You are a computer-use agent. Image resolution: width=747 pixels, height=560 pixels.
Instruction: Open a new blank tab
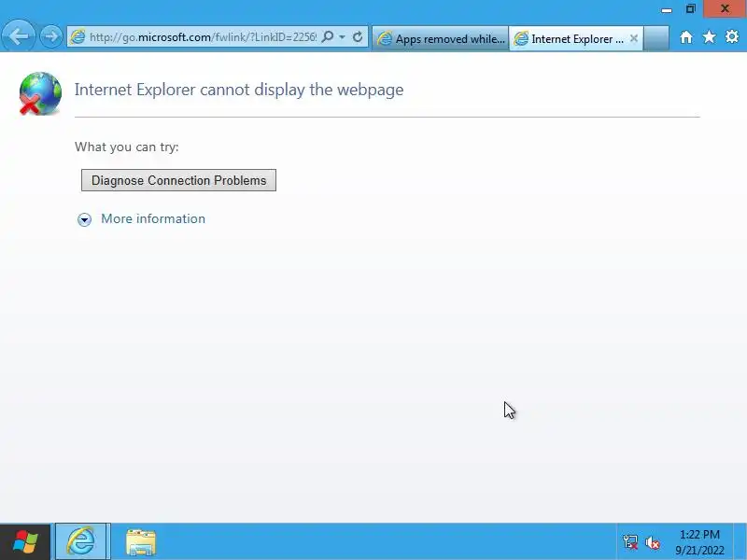(656, 38)
